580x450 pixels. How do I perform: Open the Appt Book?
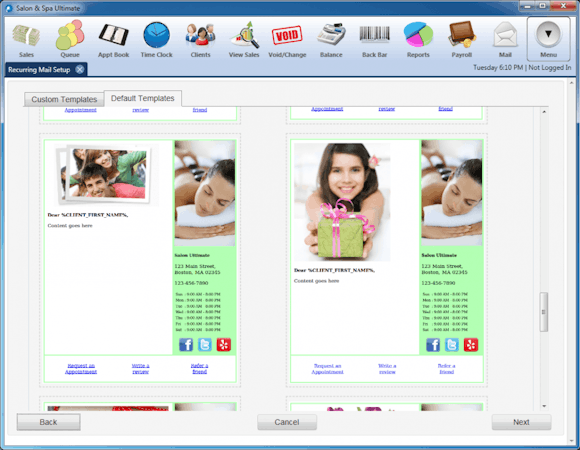click(x=114, y=40)
